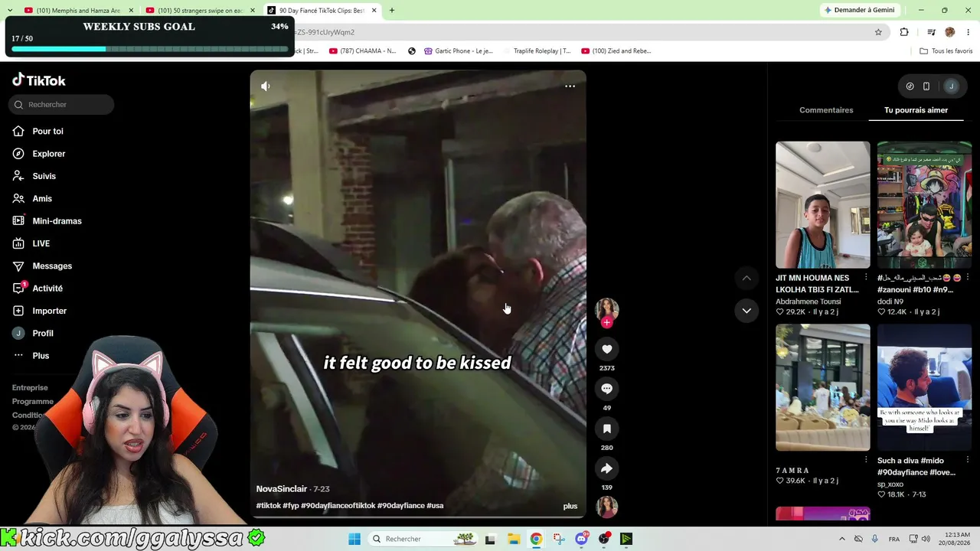The height and width of the screenshot is (551, 980).
Task: Open the phone app icon at top right
Action: pyautogui.click(x=926, y=86)
